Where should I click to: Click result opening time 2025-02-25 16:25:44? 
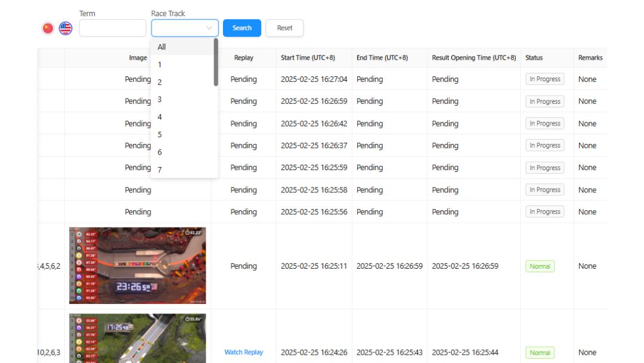click(465, 352)
